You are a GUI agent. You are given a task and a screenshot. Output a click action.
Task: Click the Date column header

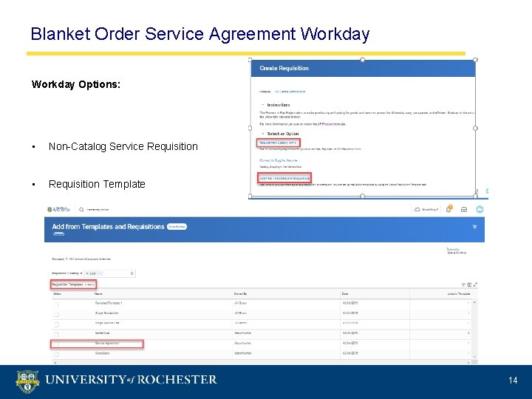click(x=345, y=294)
